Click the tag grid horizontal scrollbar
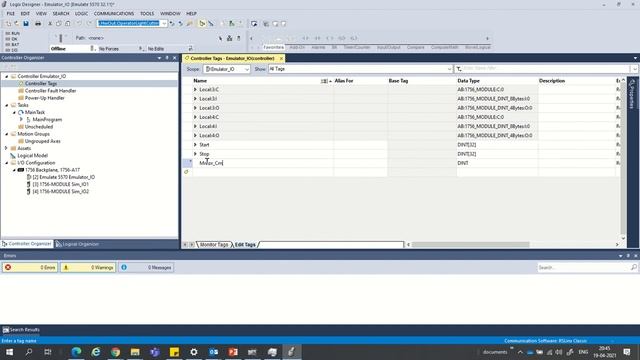 click(470, 244)
